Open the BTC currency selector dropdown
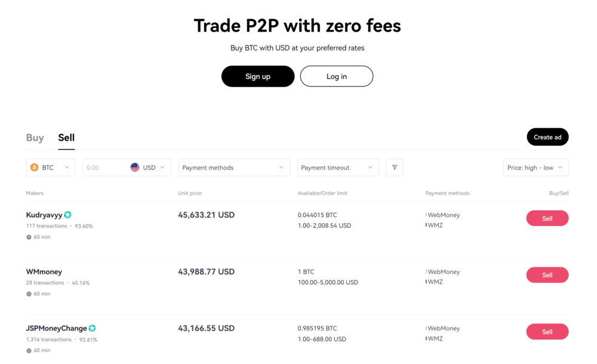Image resolution: width=597 pixels, height=364 pixels. tap(51, 167)
